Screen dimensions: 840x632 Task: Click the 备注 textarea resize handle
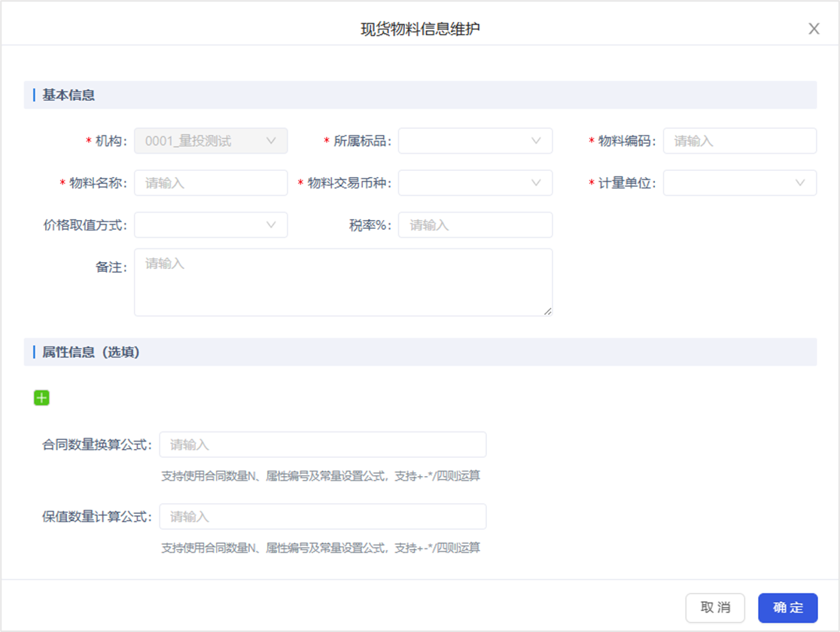(x=548, y=311)
